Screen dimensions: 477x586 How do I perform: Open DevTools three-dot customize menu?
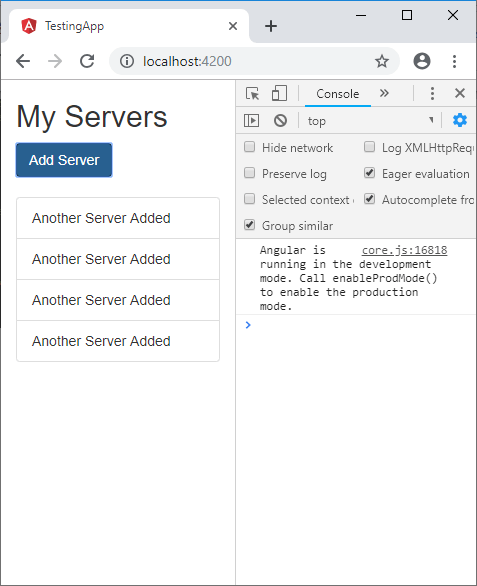[x=433, y=93]
